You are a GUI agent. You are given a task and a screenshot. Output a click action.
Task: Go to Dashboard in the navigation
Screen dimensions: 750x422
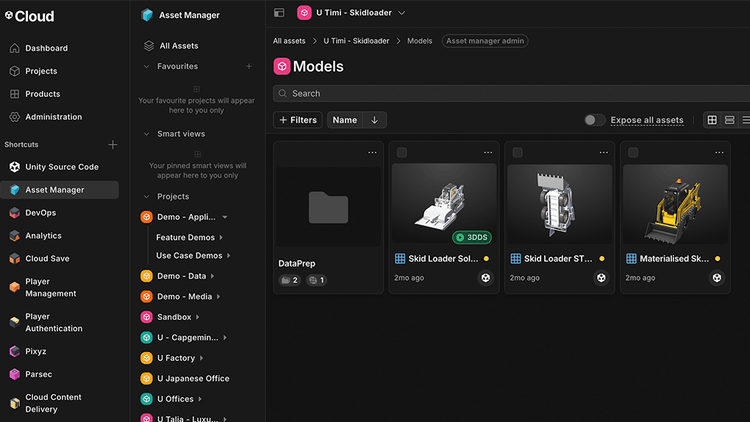[46, 48]
